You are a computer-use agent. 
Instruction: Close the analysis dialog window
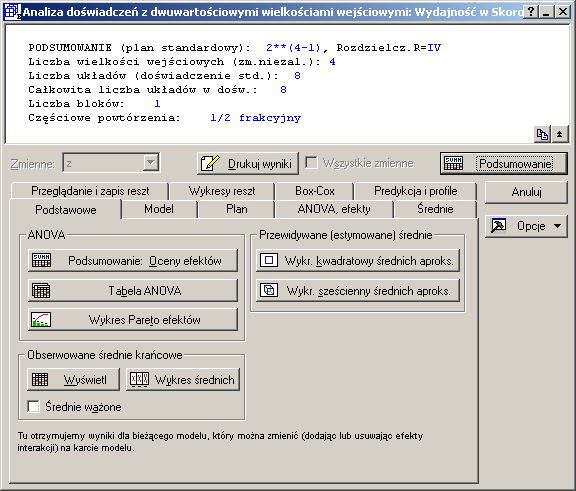pos(562,12)
